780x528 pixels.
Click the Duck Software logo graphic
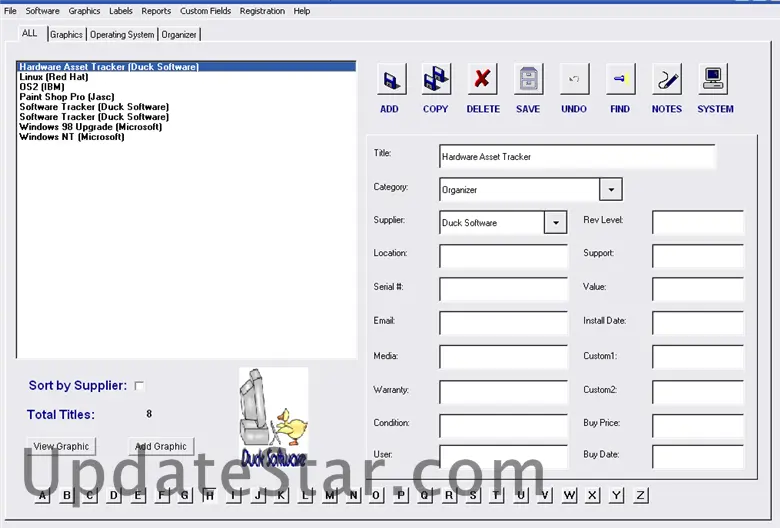[x=274, y=417]
